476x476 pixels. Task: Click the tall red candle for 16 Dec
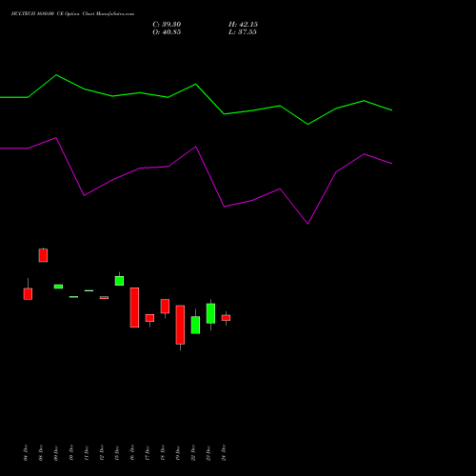point(134,307)
